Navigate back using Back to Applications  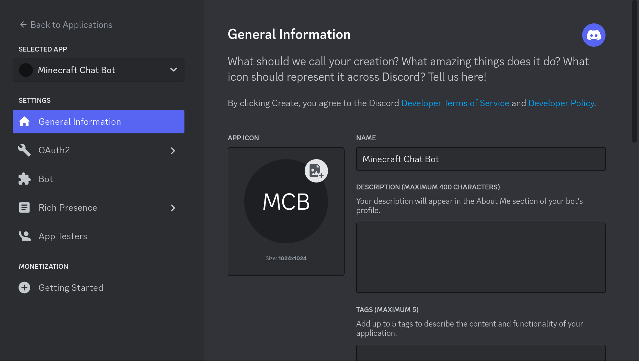(x=66, y=24)
